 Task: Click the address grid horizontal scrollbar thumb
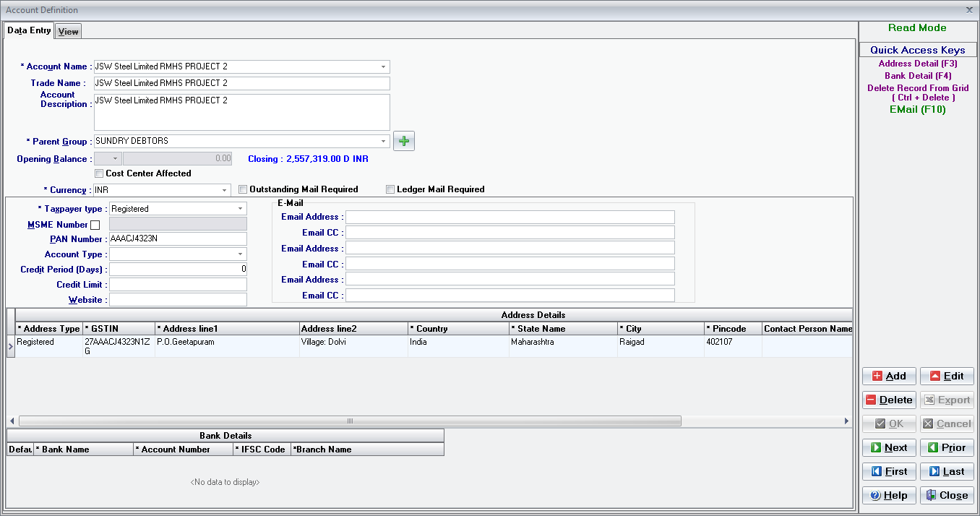[350, 421]
